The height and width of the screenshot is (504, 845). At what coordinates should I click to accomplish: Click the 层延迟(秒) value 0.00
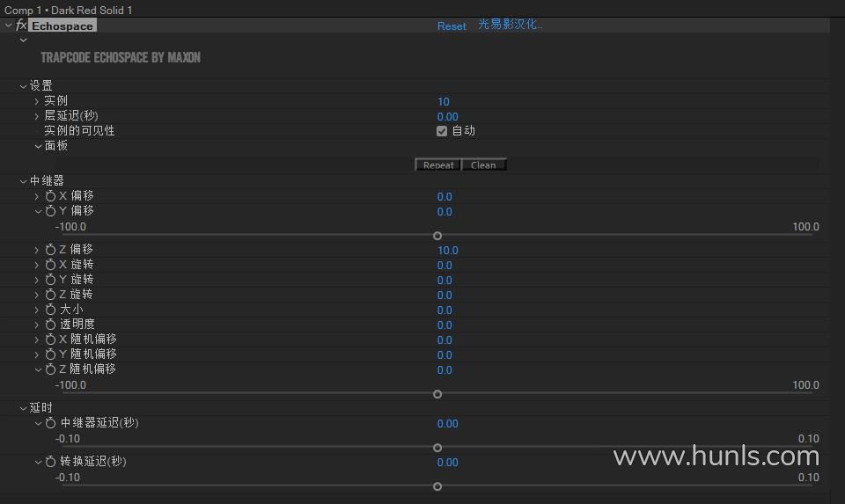[448, 117]
